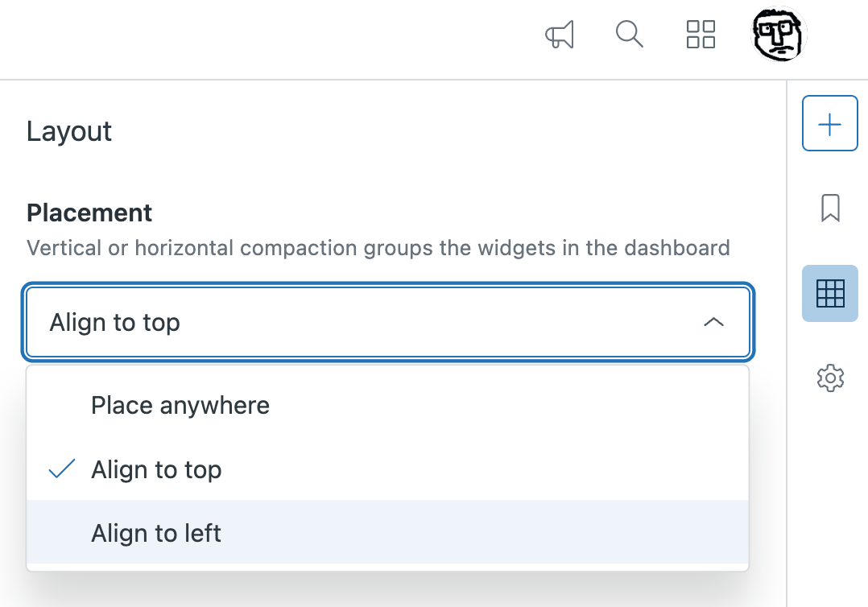Viewport: 868px width, 607px height.
Task: Open the search icon in the top bar
Action: [630, 35]
